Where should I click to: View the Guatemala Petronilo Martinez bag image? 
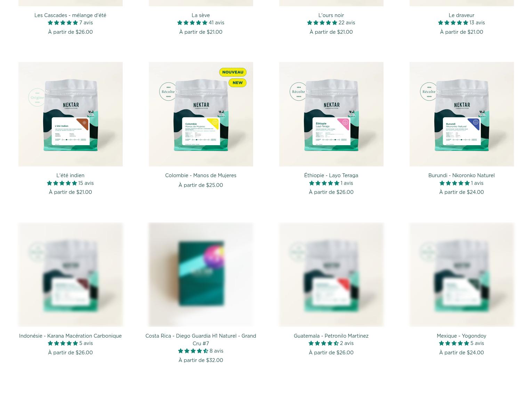click(x=331, y=275)
